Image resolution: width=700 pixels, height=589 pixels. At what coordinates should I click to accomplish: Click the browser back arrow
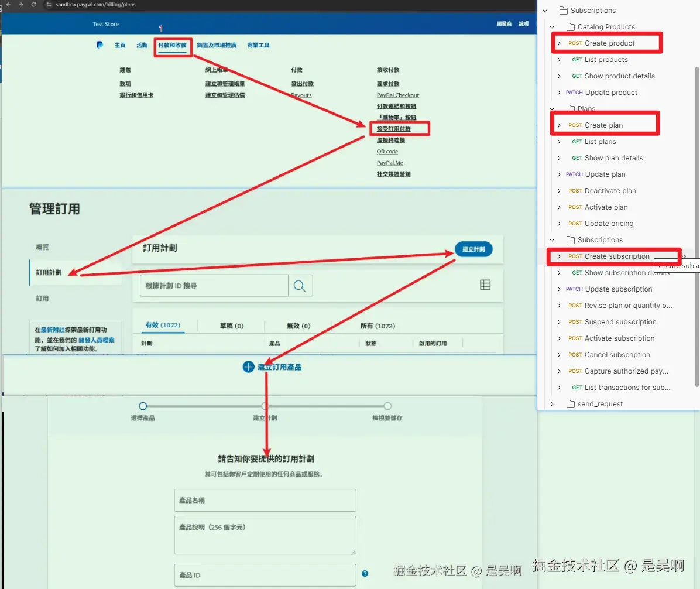[8, 5]
